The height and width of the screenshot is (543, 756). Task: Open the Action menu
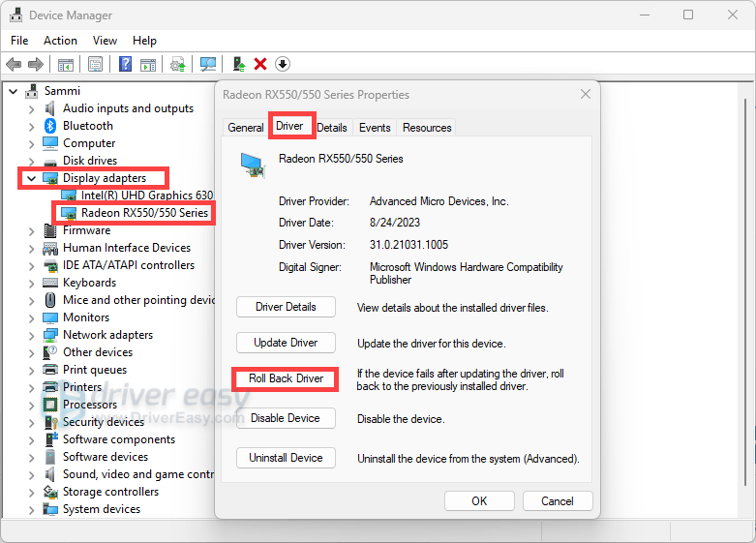(x=60, y=41)
